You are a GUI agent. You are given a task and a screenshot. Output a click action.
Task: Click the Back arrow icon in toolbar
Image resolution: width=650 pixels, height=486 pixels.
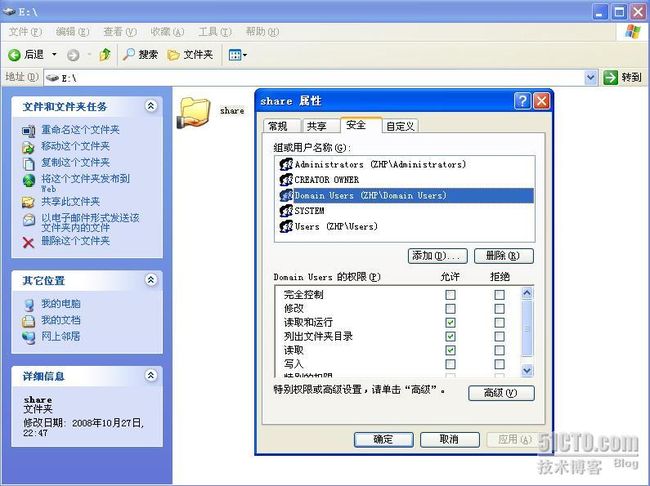15,55
